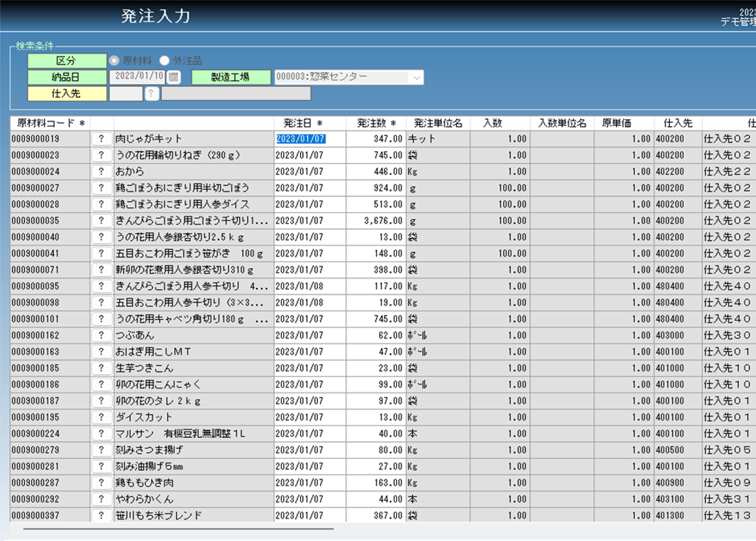
Task: Open lookup ? for 刻みさつま揚げ row
Action: tap(101, 450)
